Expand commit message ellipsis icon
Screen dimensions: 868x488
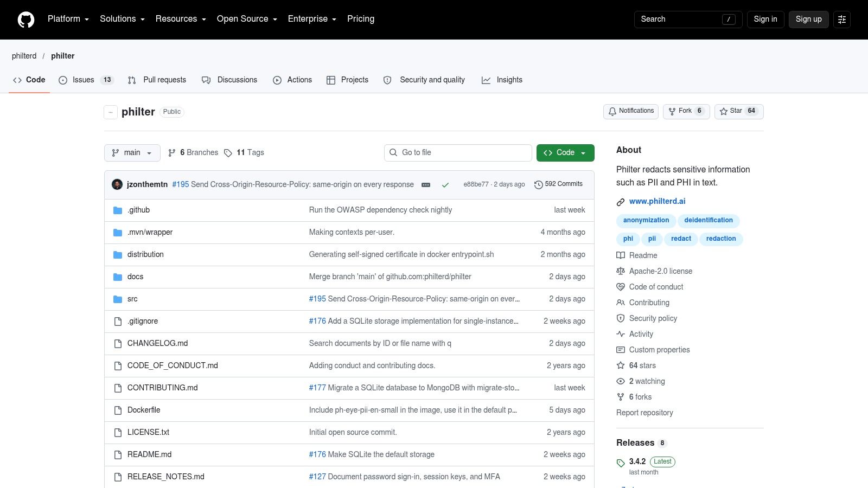[426, 185]
